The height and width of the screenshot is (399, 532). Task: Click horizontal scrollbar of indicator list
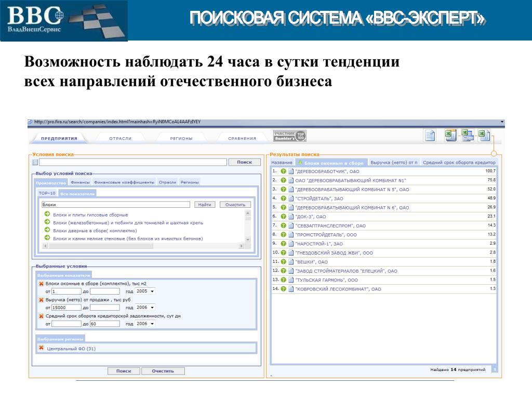click(x=143, y=246)
